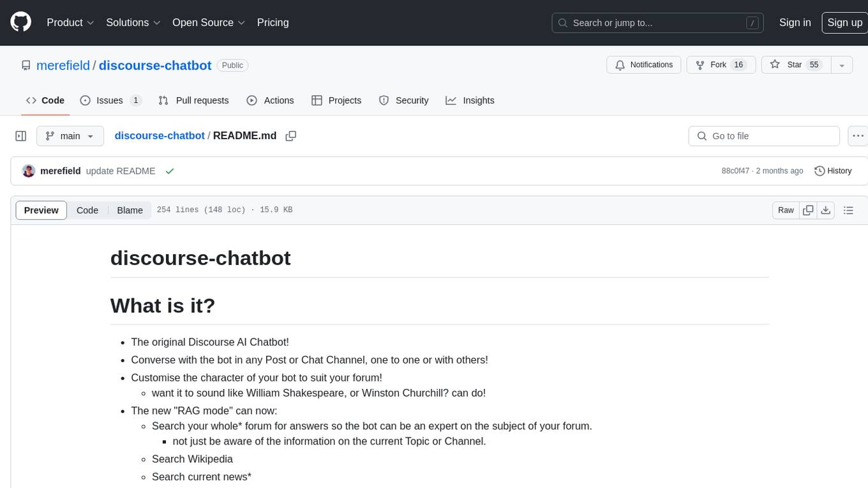868x488 pixels.
Task: Switch to the Pull requests tab
Action: (193, 100)
